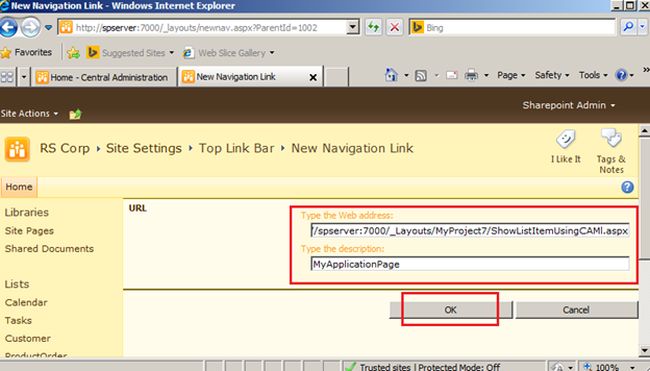Open Site Pages library link
Image resolution: width=650 pixels, height=371 pixels.
(x=29, y=231)
